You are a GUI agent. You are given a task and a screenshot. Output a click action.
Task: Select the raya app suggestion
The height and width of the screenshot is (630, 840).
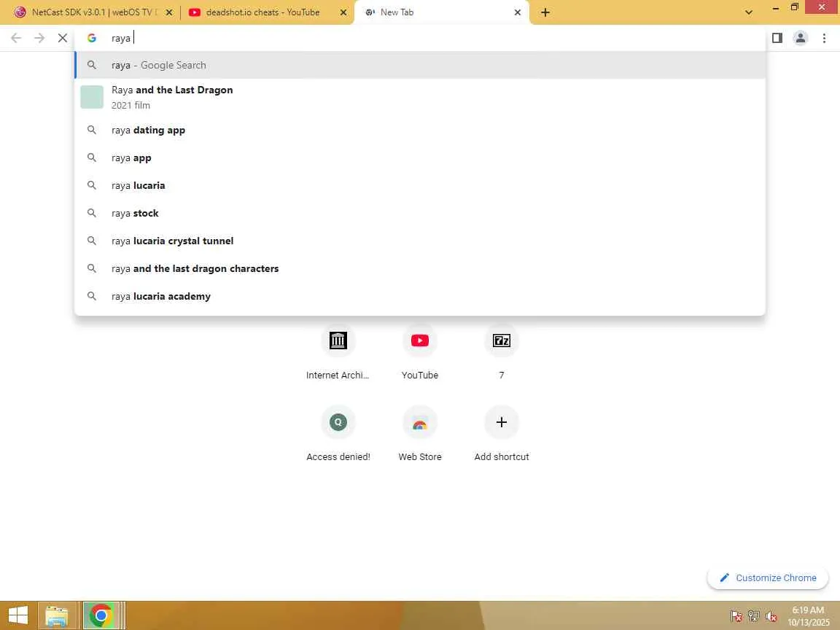click(420, 158)
